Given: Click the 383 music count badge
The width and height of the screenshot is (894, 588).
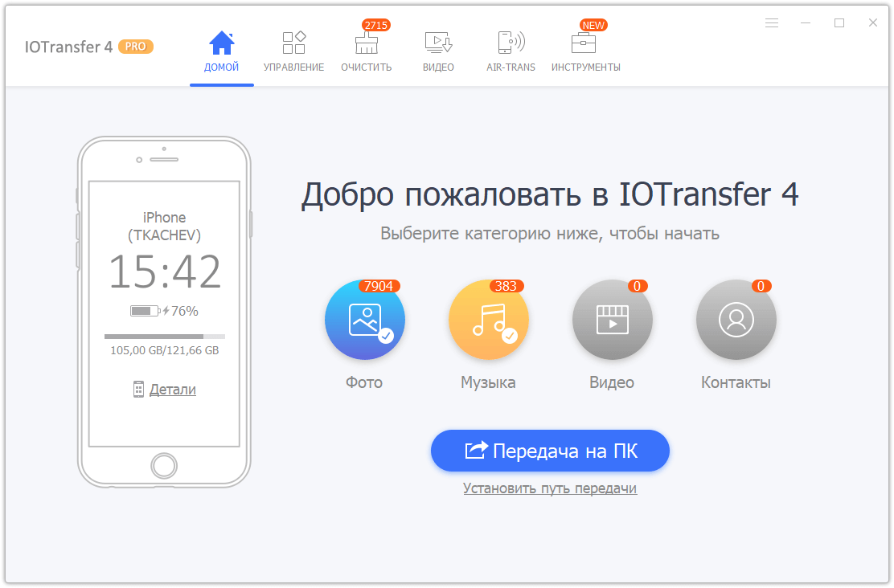Looking at the screenshot, I should [x=506, y=286].
